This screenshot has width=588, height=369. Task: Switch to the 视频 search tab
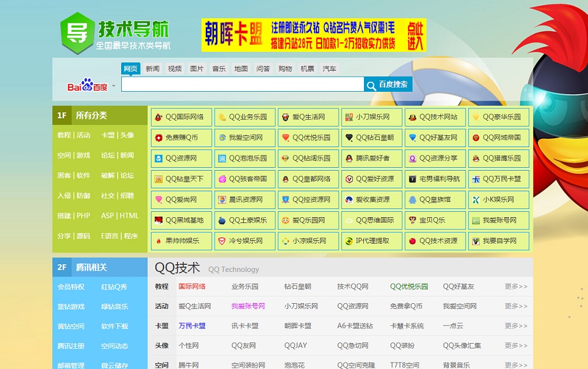click(175, 69)
